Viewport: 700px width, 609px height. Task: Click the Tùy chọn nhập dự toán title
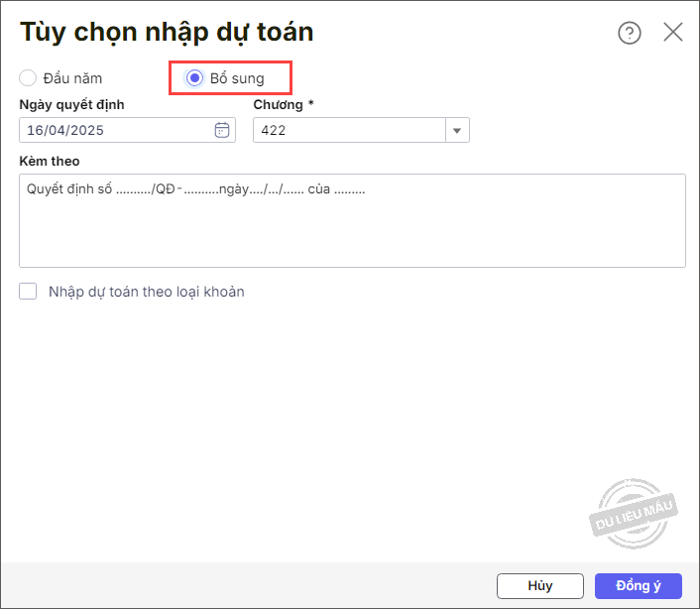pyautogui.click(x=167, y=33)
